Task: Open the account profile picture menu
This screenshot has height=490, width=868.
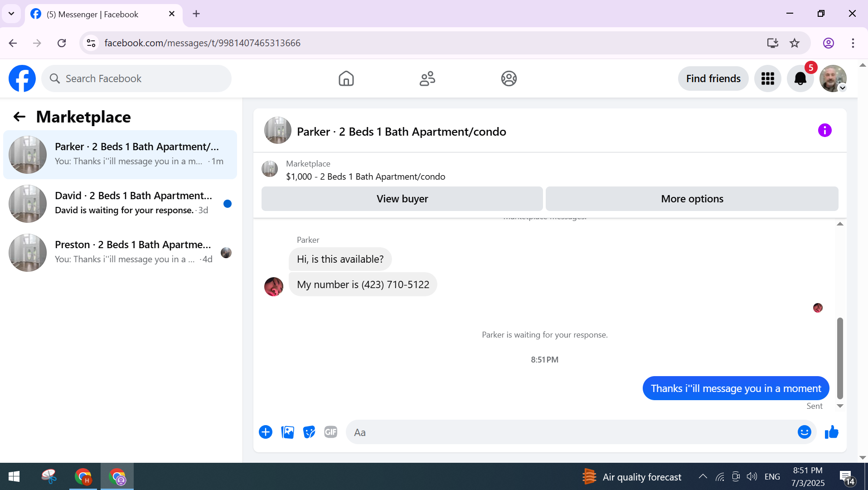Action: [x=833, y=78]
